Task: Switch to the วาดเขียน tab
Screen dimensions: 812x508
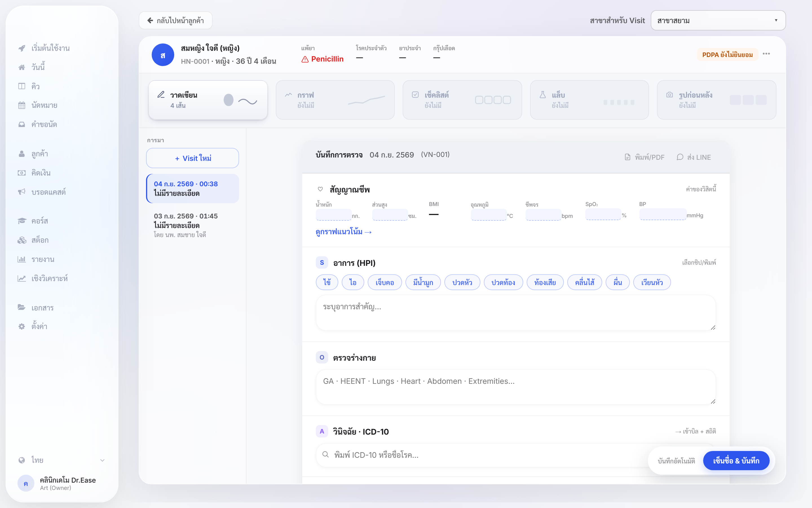Action: point(208,100)
